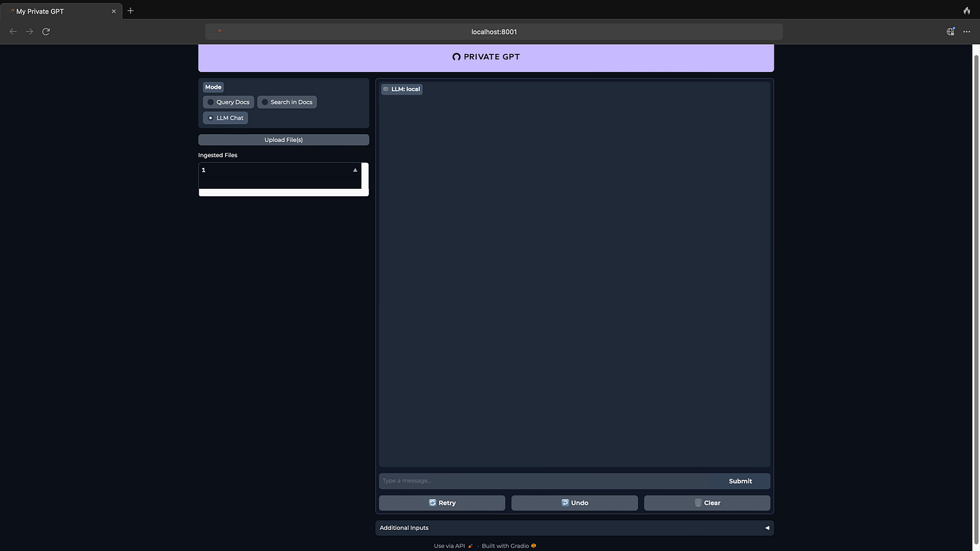Click the Ingested Files list scrollbar

pos(363,178)
